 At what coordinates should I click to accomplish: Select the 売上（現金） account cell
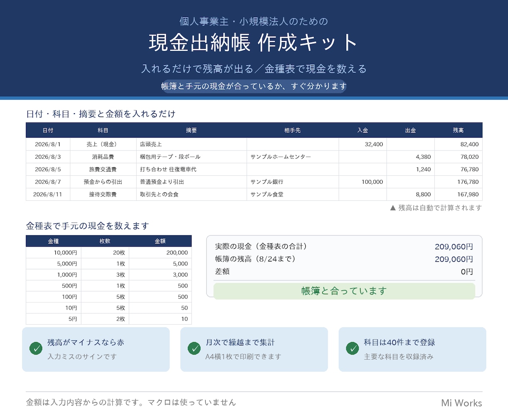103,144
